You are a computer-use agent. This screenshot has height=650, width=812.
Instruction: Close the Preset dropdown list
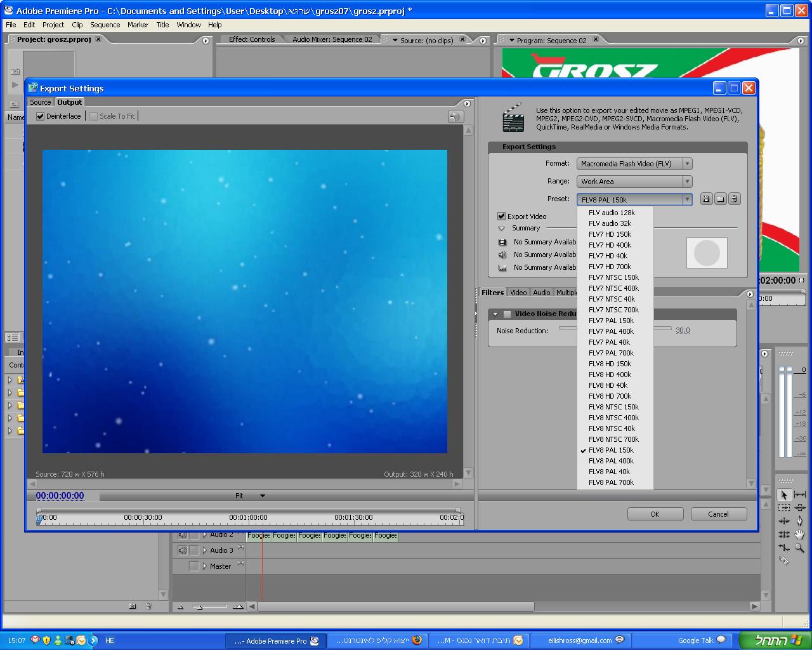[x=687, y=199]
